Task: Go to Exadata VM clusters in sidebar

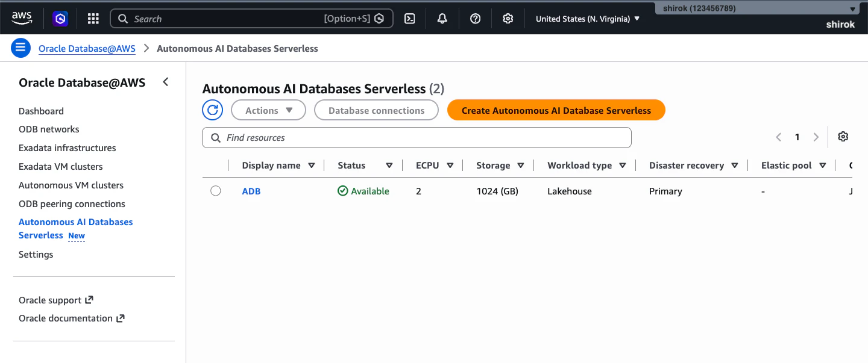Action: click(61, 166)
